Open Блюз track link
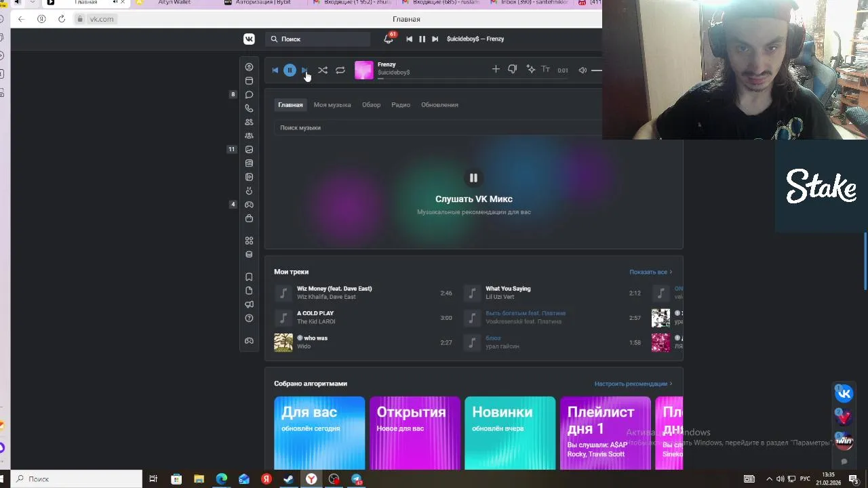Viewport: 868px width, 488px height. click(x=493, y=338)
